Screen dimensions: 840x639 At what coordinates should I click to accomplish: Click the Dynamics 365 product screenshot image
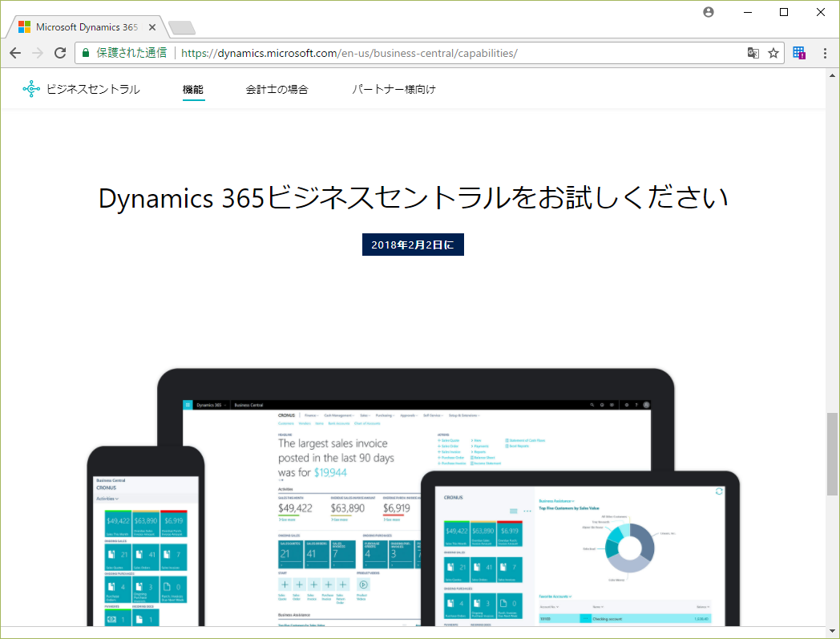414,497
